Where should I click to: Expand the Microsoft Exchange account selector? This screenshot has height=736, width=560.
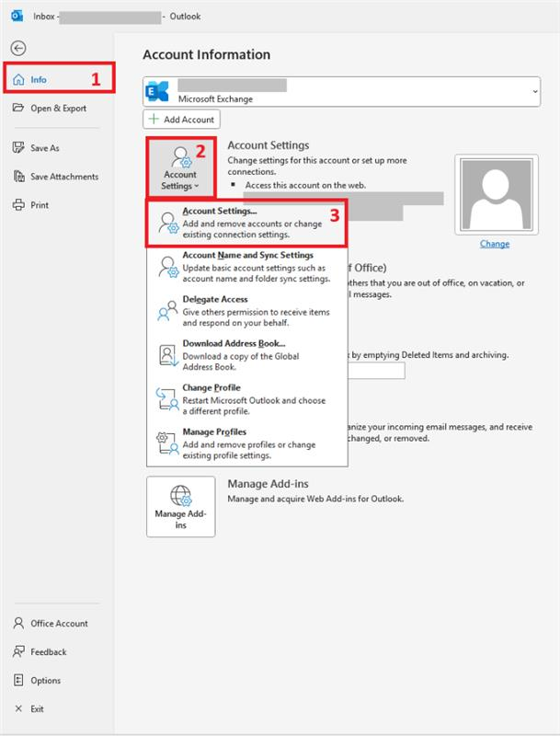tap(341, 91)
